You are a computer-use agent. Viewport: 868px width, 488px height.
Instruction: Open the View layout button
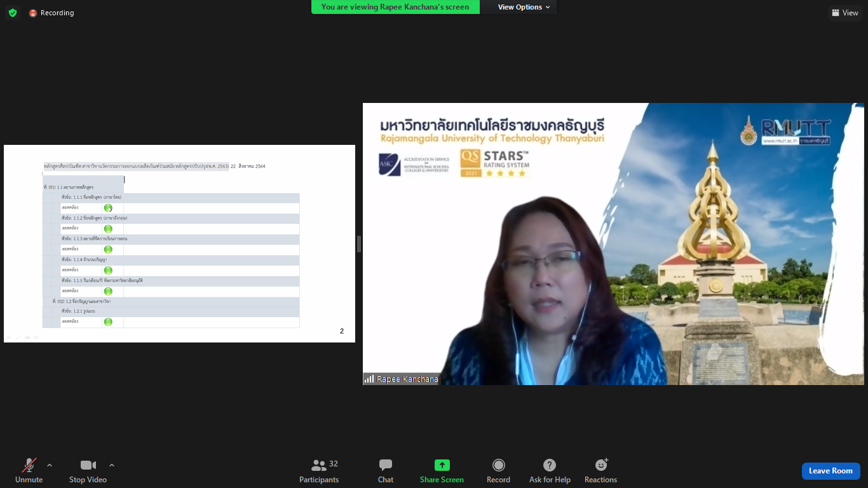tap(844, 13)
